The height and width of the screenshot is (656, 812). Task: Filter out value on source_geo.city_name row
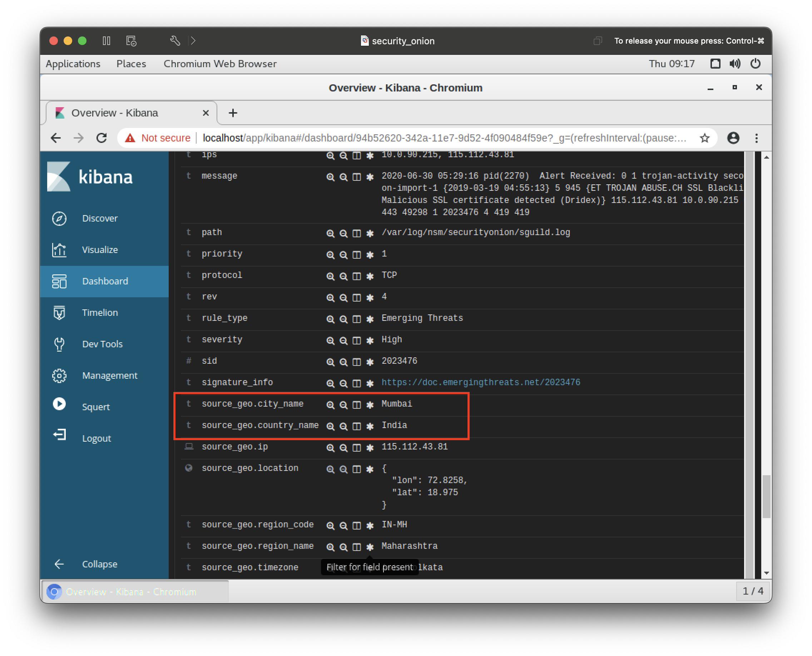click(343, 405)
